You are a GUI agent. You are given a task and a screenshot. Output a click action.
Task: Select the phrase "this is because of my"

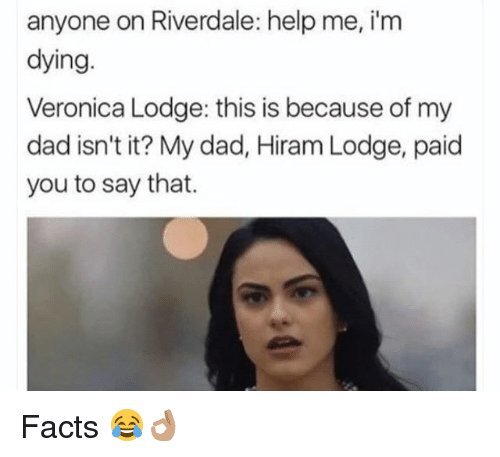click(334, 109)
